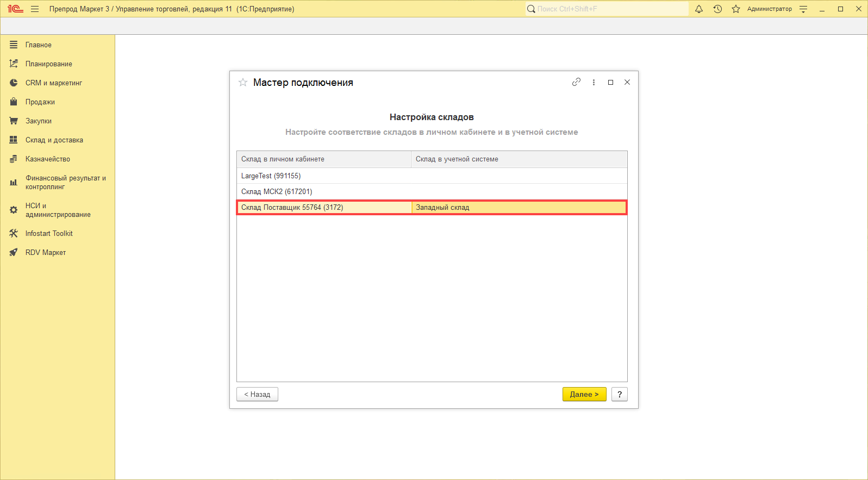
Task: Copy link to the dialog form
Action: tap(576, 82)
